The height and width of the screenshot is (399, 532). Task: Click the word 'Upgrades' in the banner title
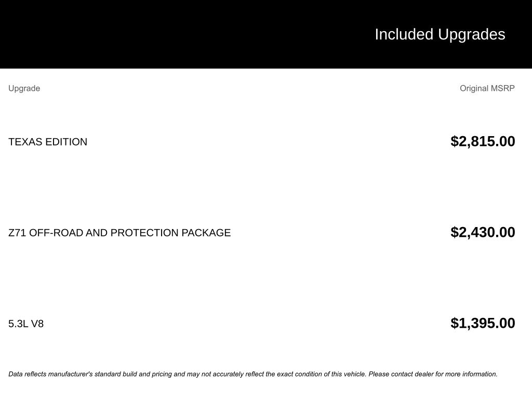(471, 35)
